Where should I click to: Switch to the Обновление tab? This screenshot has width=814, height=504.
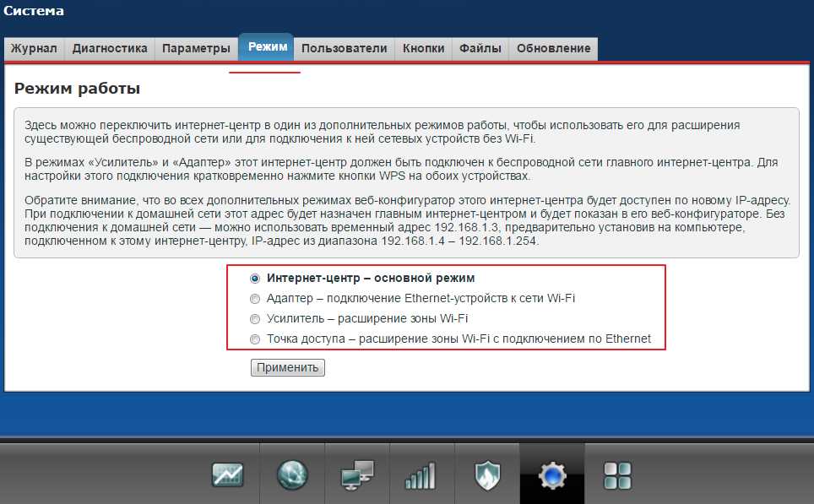pos(553,49)
